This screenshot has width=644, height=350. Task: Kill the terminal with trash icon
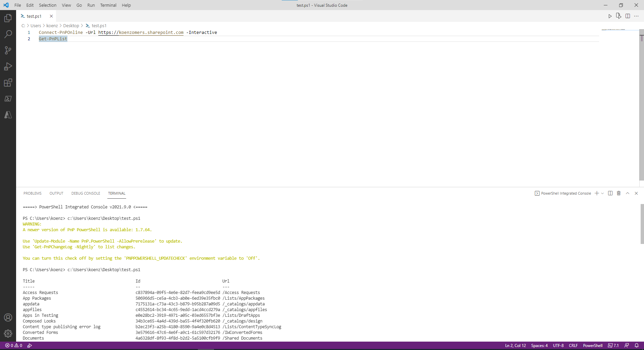tap(619, 193)
